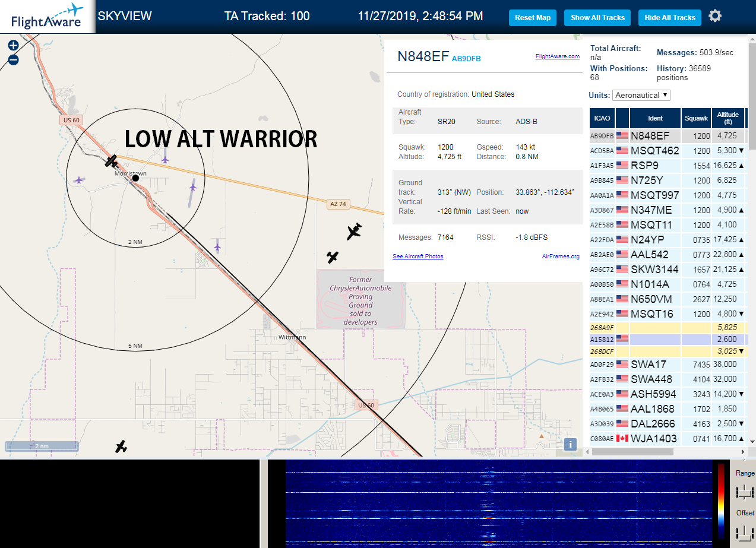Viewport: 756px width, 548px height.
Task: Select the DAL2666 row
Action: [668, 424]
